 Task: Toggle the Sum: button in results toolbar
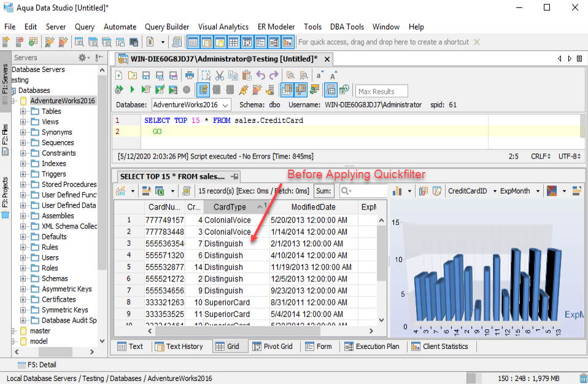pyautogui.click(x=323, y=191)
